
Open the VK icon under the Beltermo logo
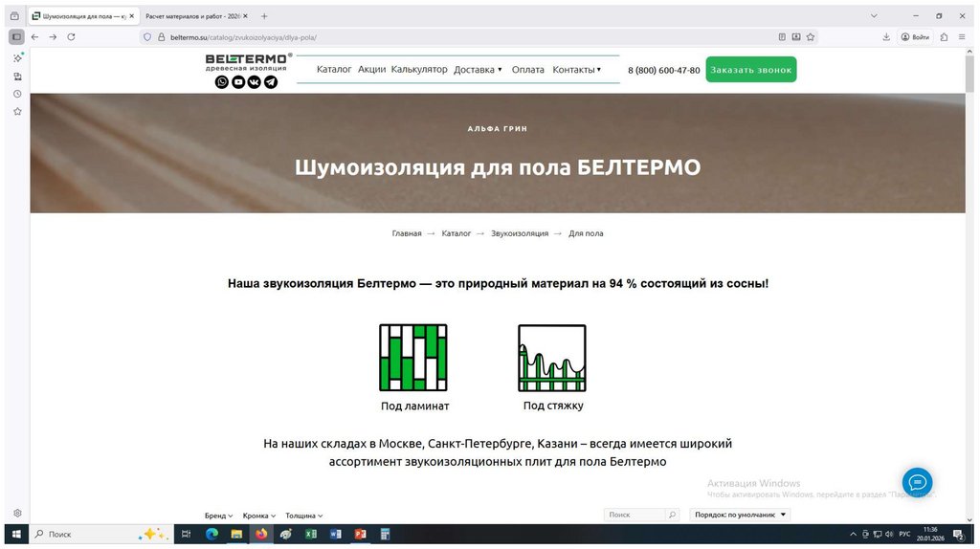coord(255,82)
